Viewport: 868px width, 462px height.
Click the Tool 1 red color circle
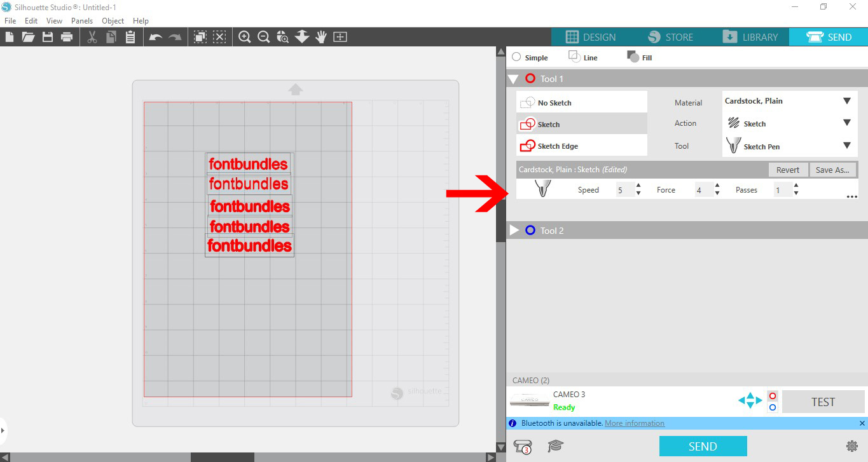click(530, 79)
